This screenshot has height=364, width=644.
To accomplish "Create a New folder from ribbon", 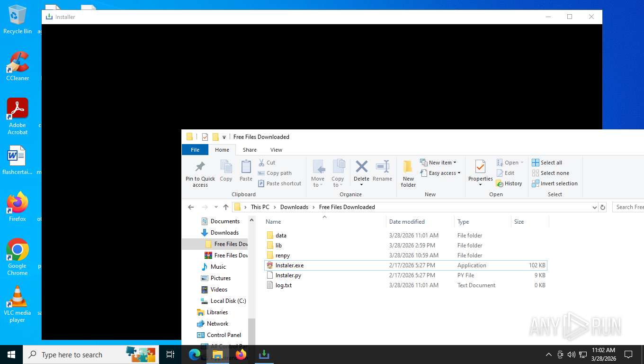I will (x=408, y=173).
